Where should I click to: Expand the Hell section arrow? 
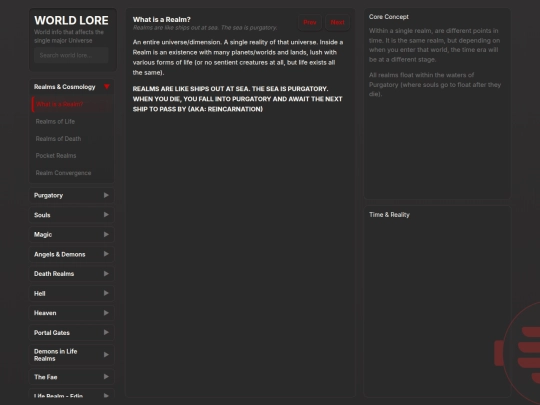click(106, 293)
